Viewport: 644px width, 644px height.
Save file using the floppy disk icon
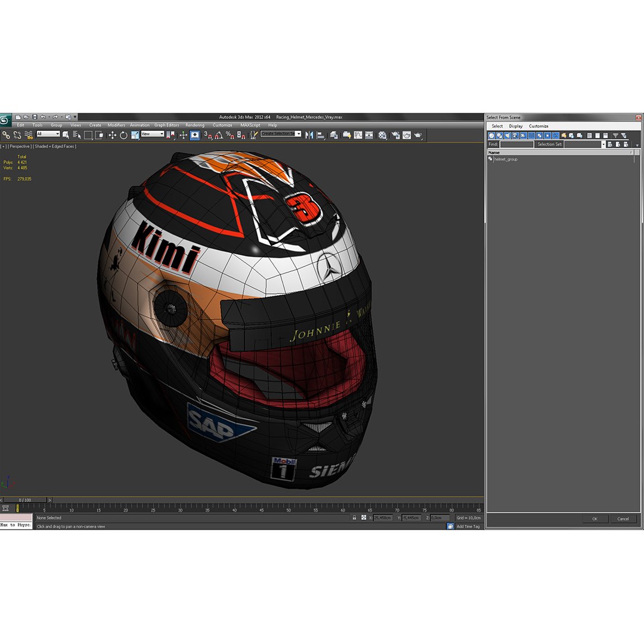35,117
